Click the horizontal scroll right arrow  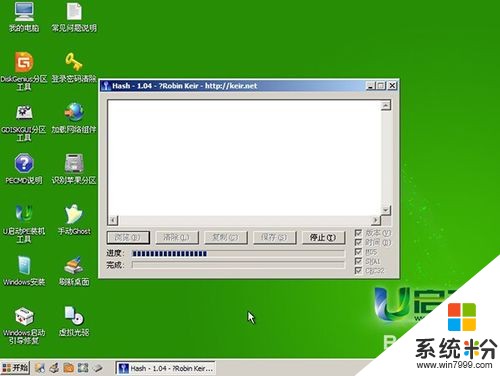pos(376,220)
